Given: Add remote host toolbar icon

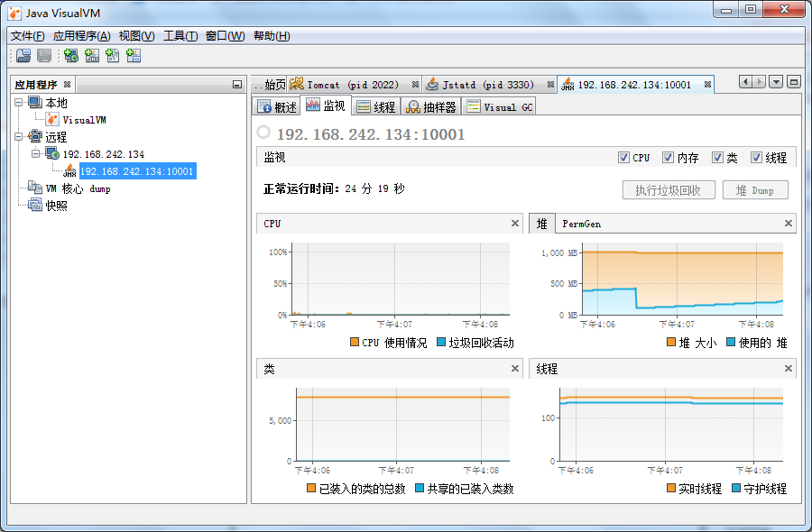Looking at the screenshot, I should (71, 55).
